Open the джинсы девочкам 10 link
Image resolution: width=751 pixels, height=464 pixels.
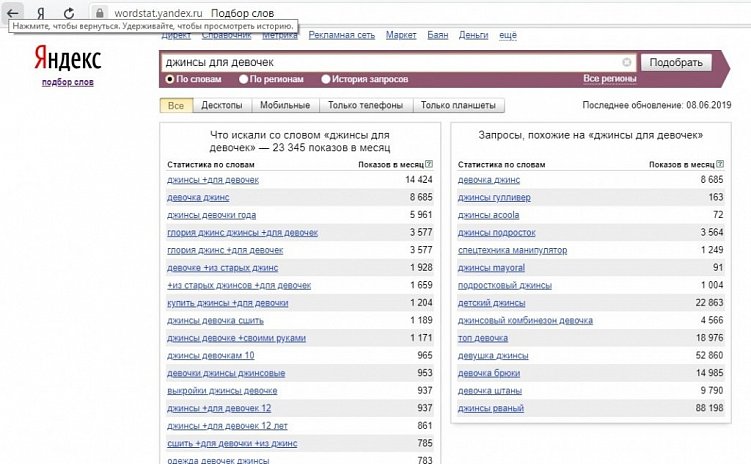click(x=211, y=356)
